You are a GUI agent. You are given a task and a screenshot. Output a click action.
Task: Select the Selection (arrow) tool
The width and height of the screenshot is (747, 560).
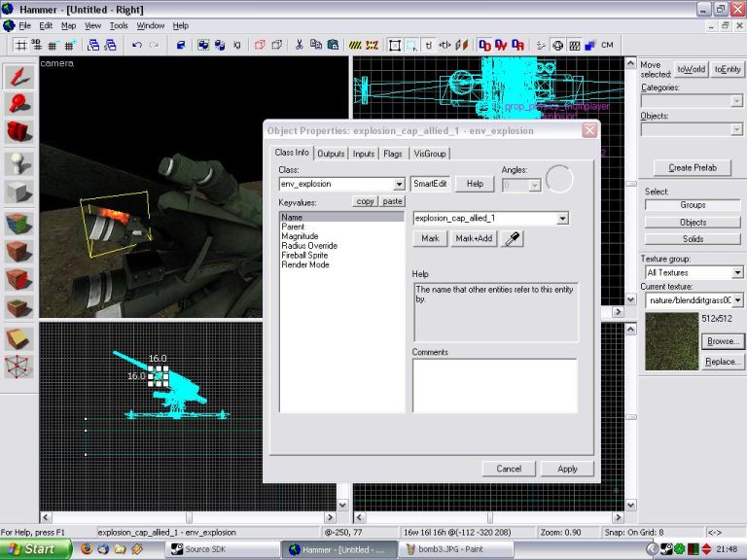(19, 77)
